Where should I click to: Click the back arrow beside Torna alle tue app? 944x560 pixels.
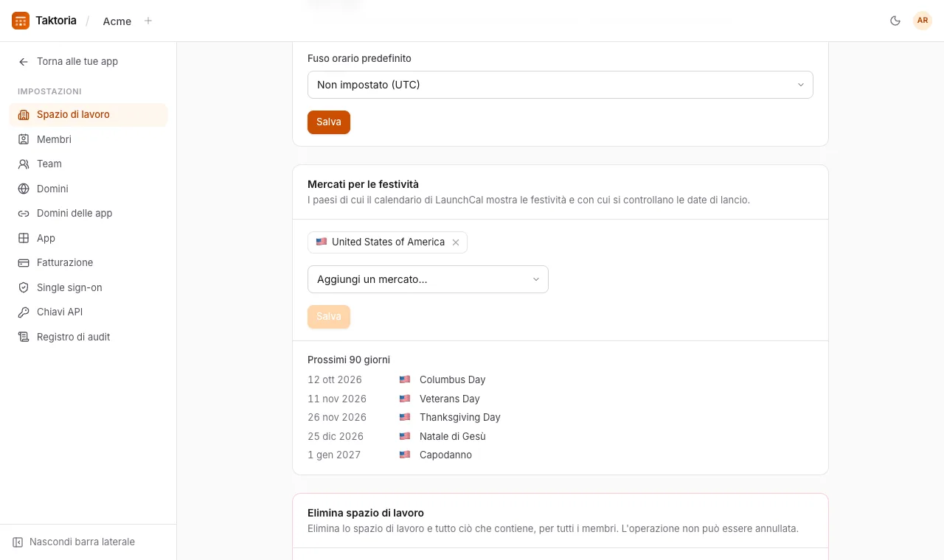pos(24,62)
